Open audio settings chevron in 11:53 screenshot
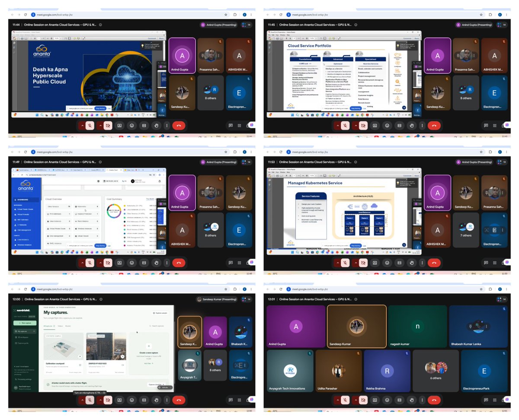Image resolution: width=519 pixels, height=420 pixels. (x=337, y=263)
